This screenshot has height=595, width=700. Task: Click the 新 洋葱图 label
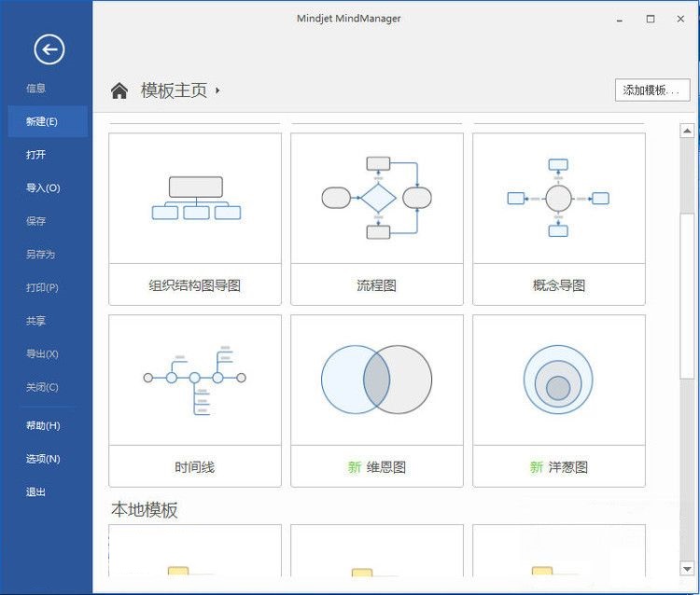coord(559,467)
